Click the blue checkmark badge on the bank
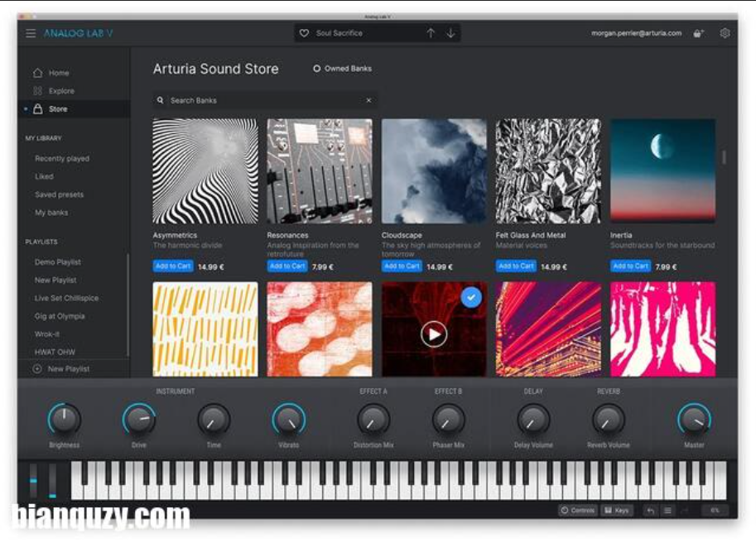756x542 pixels. (471, 297)
